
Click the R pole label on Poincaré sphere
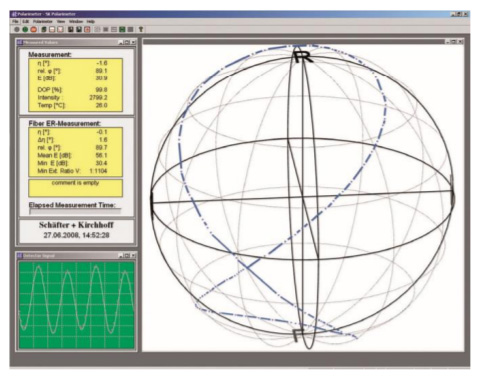point(303,57)
